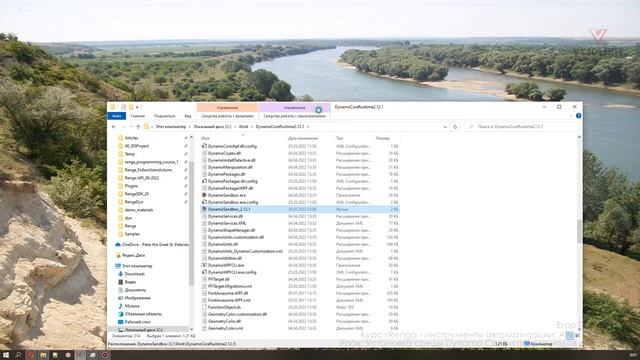Open Articles folder in quick access

pos(128,138)
